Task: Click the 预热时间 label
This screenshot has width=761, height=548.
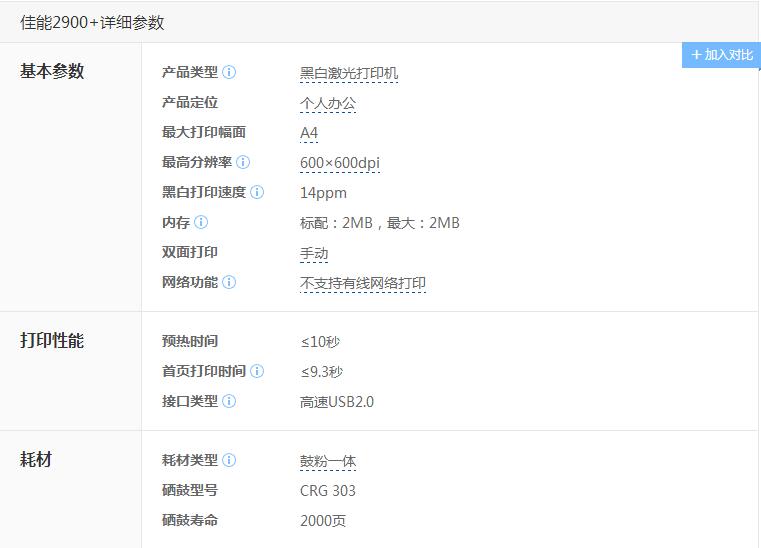Action: (x=190, y=341)
